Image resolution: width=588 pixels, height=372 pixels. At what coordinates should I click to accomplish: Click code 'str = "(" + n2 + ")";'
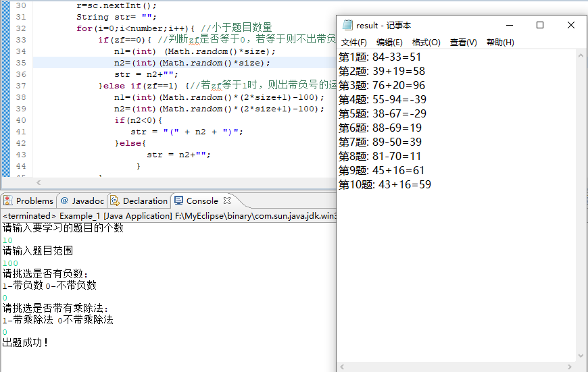[x=187, y=132]
